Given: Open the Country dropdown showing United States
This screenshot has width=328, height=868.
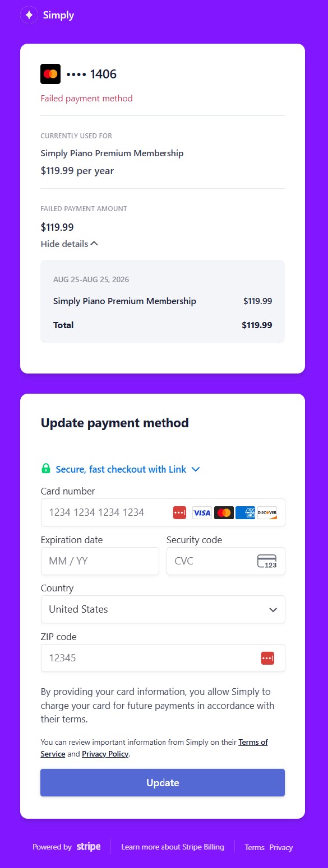Looking at the screenshot, I should click(163, 609).
